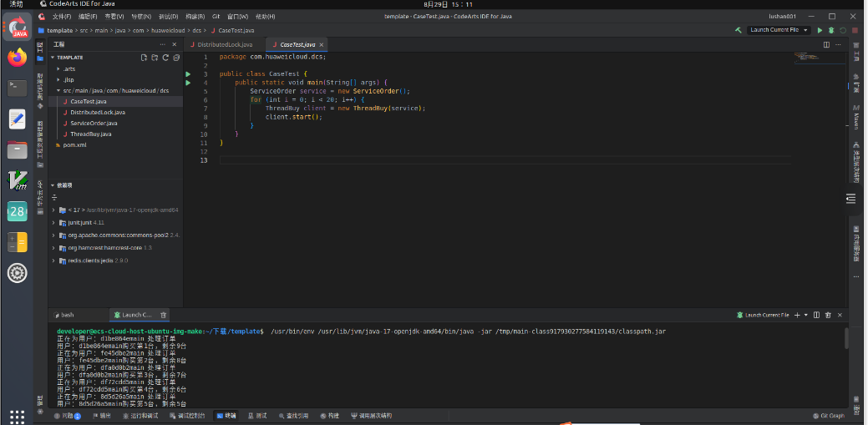This screenshot has height=425, width=868.
Task: Open ThreadBuy.java in the file tree
Action: point(90,134)
